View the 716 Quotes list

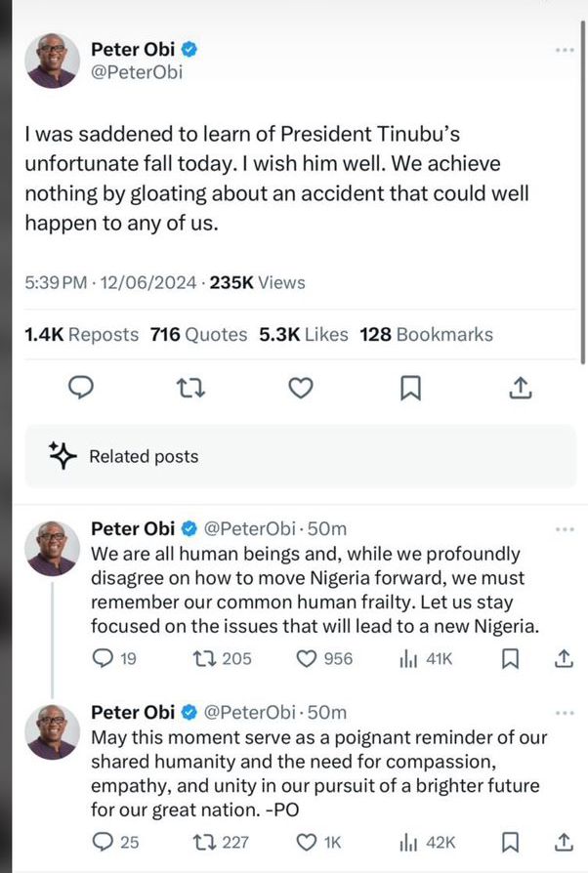[x=198, y=335]
